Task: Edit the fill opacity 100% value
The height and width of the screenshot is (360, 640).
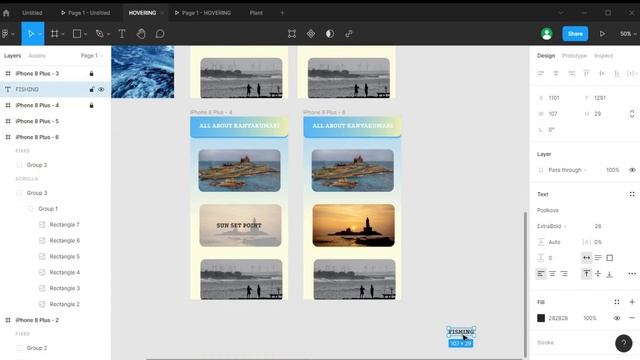Action: pyautogui.click(x=590, y=318)
